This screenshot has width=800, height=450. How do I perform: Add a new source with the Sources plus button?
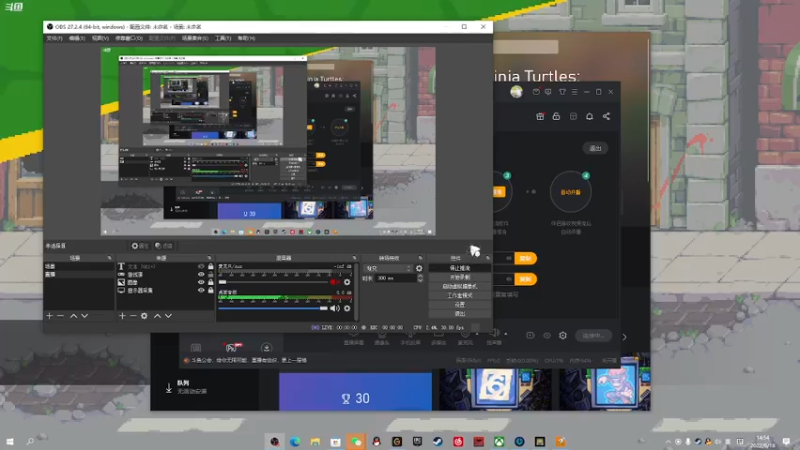click(122, 316)
